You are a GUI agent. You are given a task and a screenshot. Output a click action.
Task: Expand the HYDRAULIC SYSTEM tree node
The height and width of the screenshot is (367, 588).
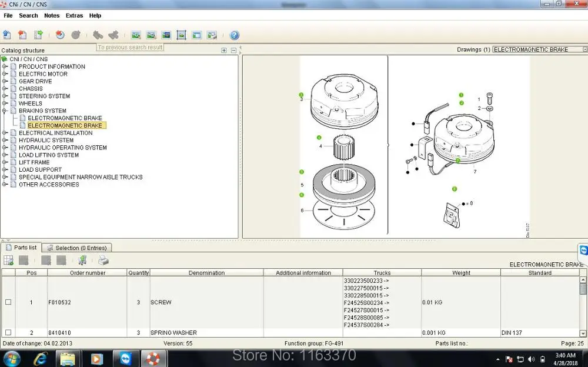[5, 141]
